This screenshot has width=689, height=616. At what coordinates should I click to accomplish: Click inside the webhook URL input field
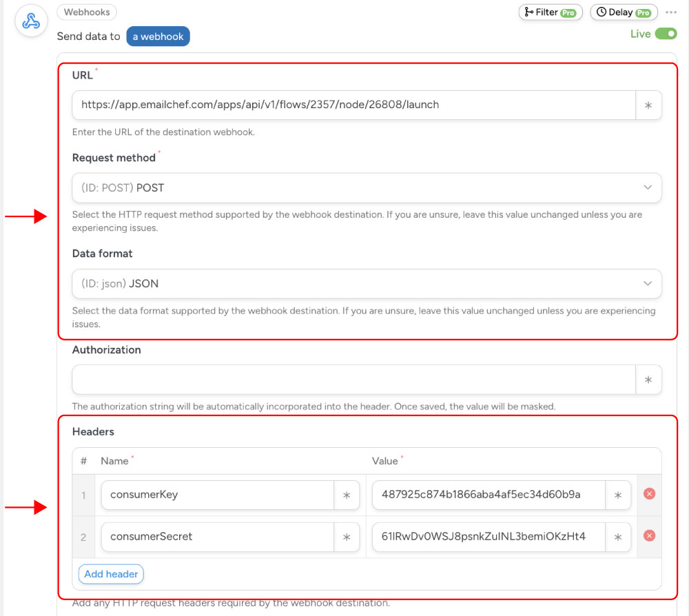point(344,105)
